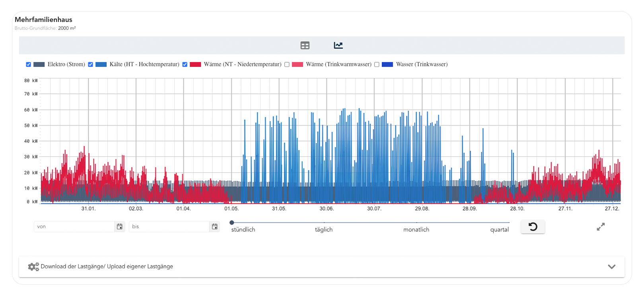The height and width of the screenshot is (295, 644).
Task: Switch to the line chart view icon
Action: 338,45
